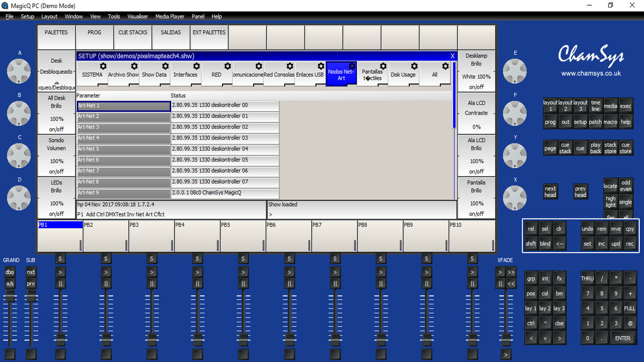Toggle Ala LCD Brillo on/off soft button
This screenshot has width=644, height=362.
(x=476, y=172)
